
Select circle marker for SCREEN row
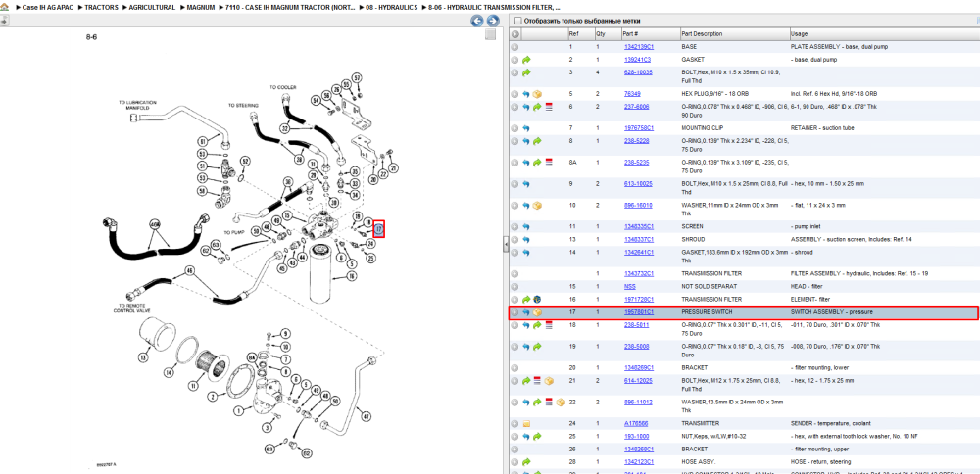pos(515,226)
